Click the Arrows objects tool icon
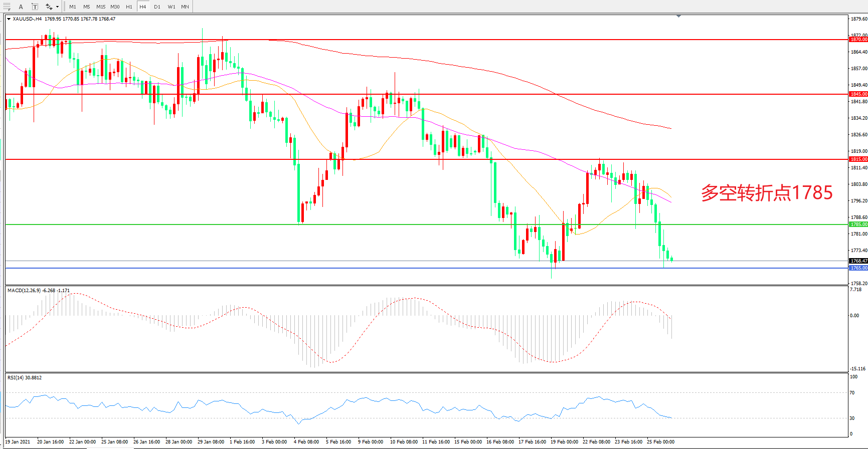868x449 pixels. (x=49, y=7)
